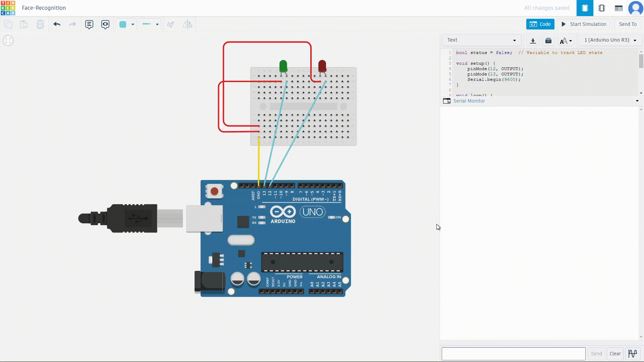Open the schematic view icon
The image size is (644, 362).
pyautogui.click(x=602, y=8)
